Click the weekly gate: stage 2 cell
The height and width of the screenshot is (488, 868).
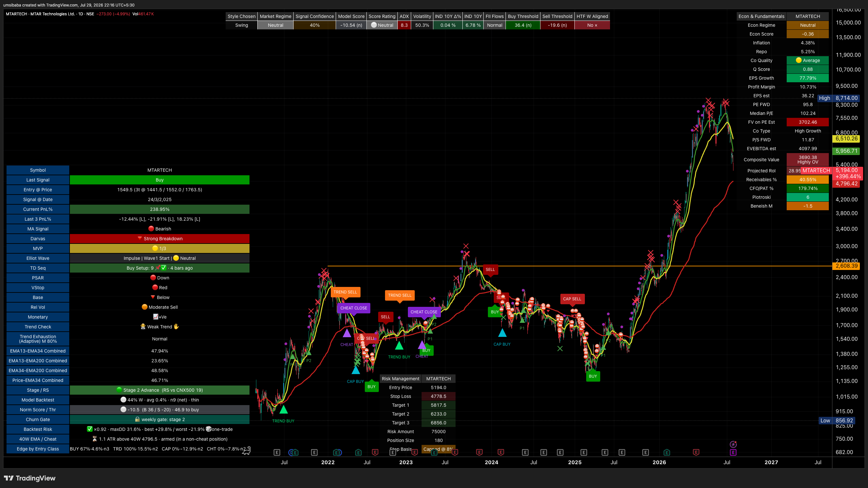click(x=160, y=419)
